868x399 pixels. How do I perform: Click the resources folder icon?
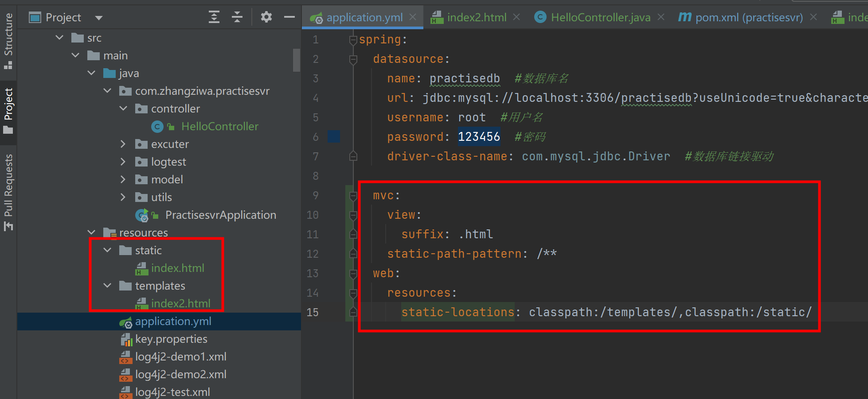click(x=109, y=232)
